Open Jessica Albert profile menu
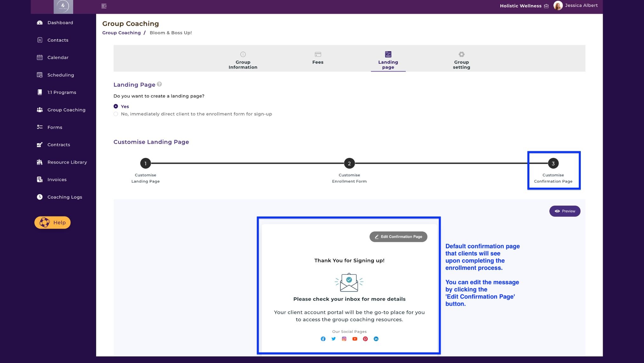 575,5
